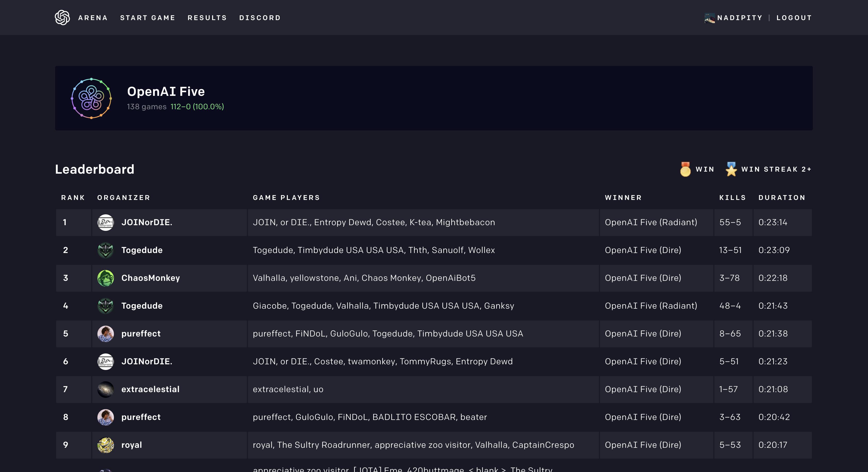Open pureffect organizer in rank 5
The image size is (868, 472).
[141, 334]
